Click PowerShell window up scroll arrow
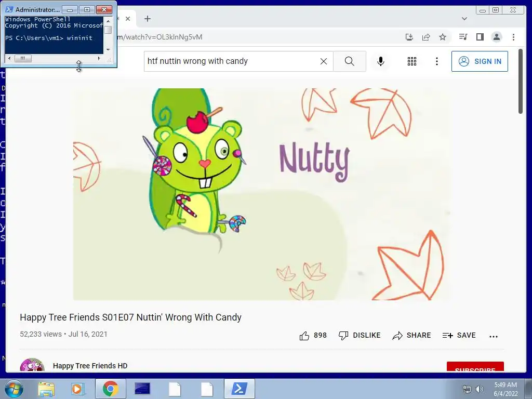This screenshot has width=532, height=399. click(x=108, y=21)
